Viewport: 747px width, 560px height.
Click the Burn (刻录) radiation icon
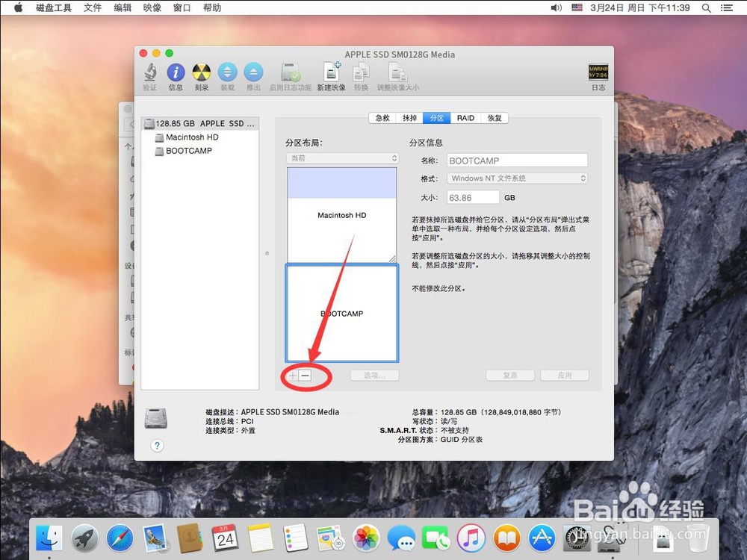(202, 73)
